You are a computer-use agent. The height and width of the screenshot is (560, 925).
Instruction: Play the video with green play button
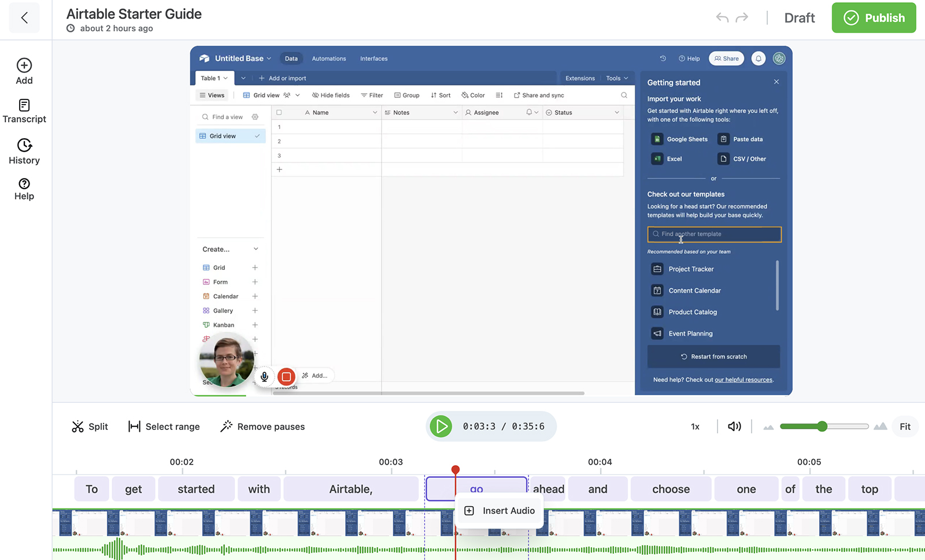(441, 427)
